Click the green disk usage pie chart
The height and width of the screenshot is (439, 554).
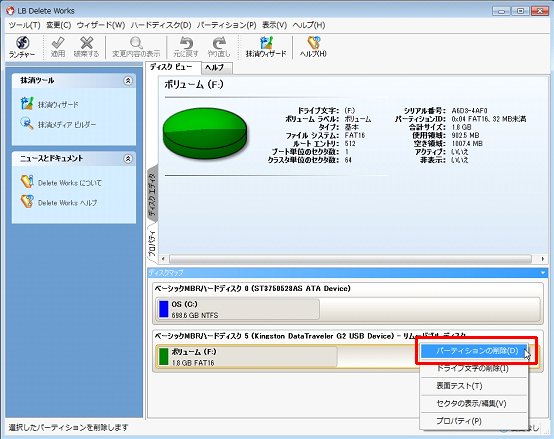coord(205,133)
